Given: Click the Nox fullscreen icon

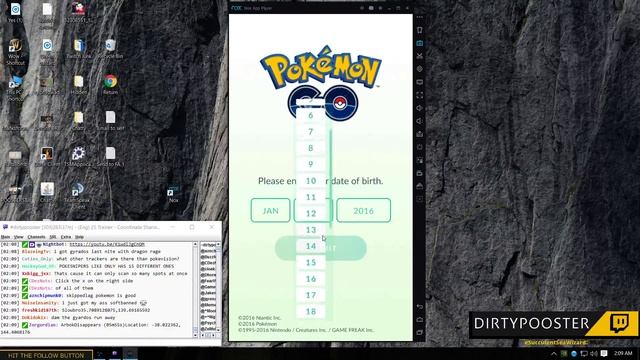Looking at the screenshot, I should (x=420, y=95).
